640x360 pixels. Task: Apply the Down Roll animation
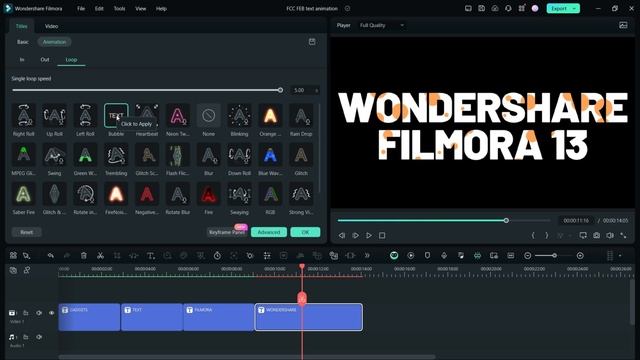click(239, 155)
